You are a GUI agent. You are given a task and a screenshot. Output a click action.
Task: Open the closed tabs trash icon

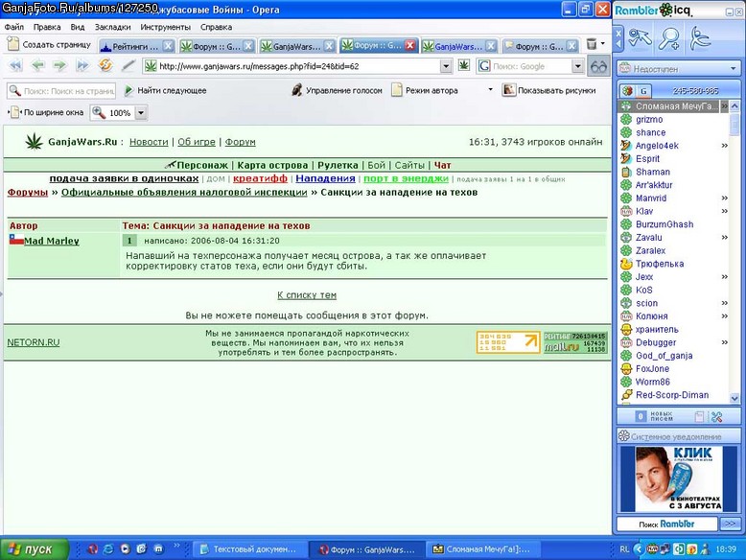point(592,44)
